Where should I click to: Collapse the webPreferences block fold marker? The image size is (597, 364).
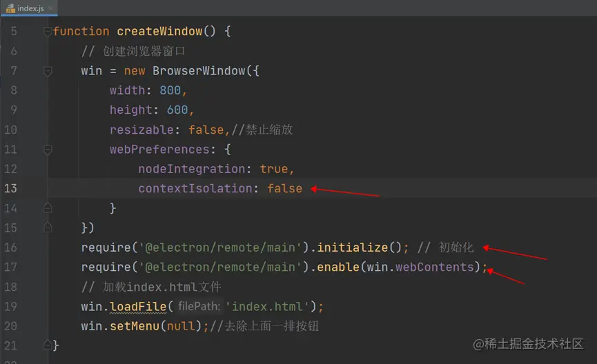pos(48,149)
